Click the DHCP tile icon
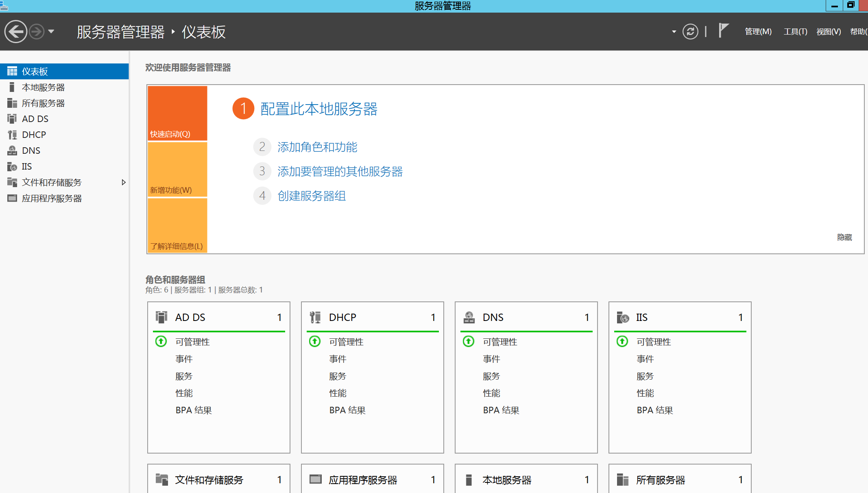 pos(315,317)
